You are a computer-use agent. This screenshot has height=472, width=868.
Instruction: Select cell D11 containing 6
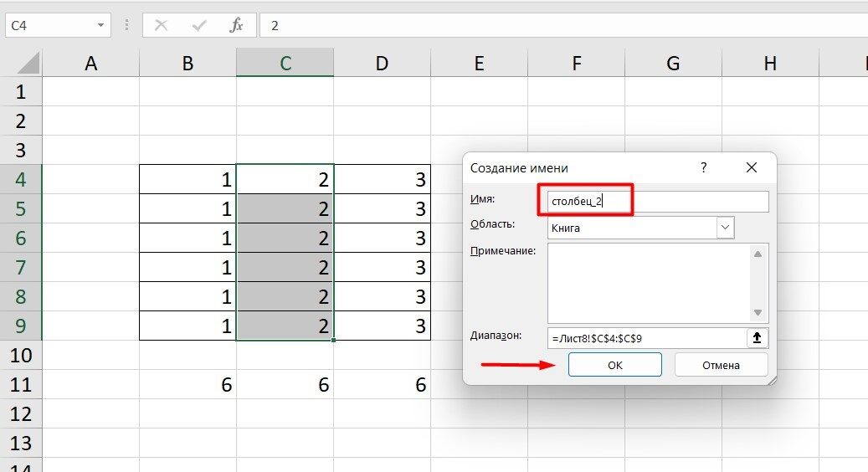[382, 385]
